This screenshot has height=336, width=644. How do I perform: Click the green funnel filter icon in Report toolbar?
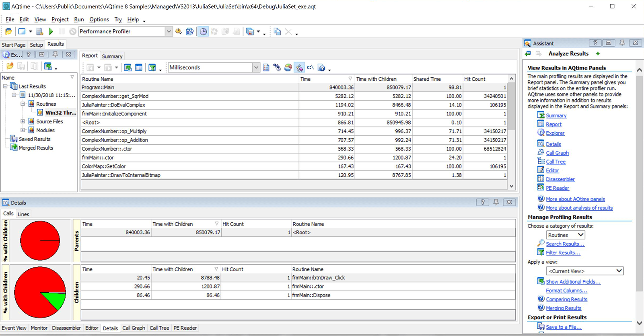(152, 68)
